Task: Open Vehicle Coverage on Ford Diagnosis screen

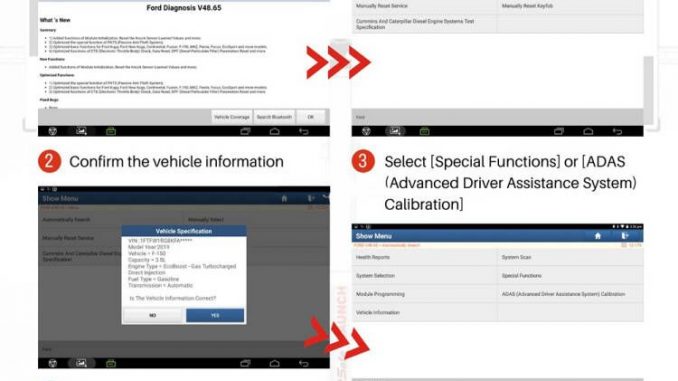Action: (232, 117)
